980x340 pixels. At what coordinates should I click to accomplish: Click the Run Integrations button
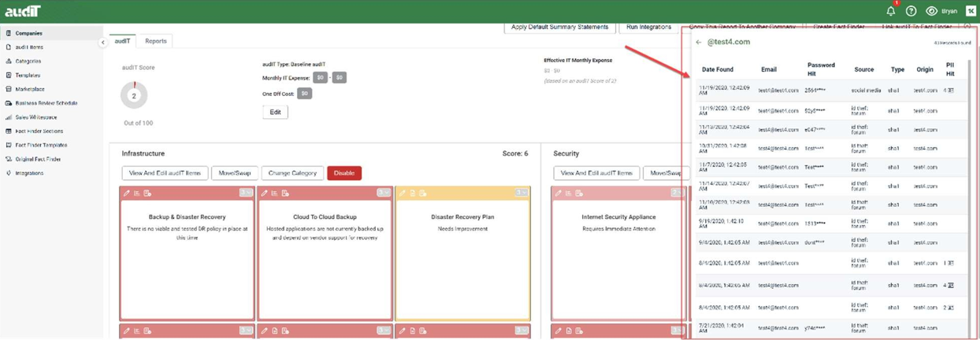[649, 28]
